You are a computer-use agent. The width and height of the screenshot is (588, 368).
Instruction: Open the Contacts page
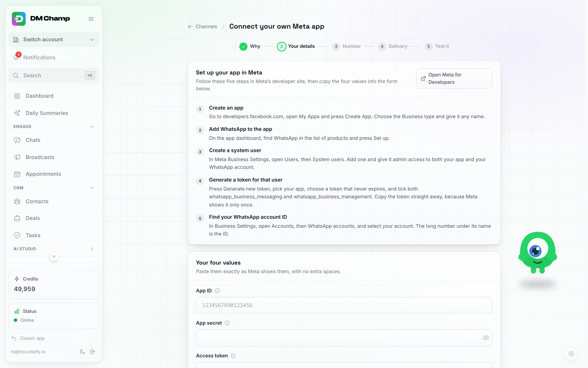pos(54,201)
